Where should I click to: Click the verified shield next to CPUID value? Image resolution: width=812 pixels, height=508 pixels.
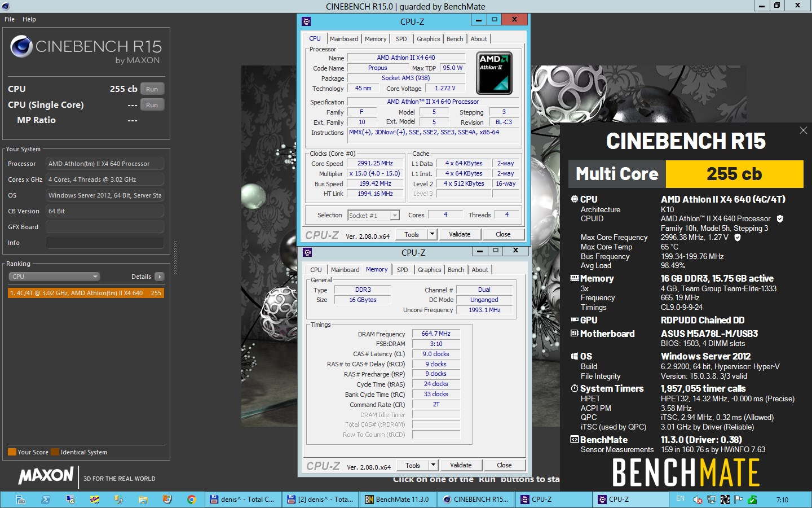click(780, 218)
